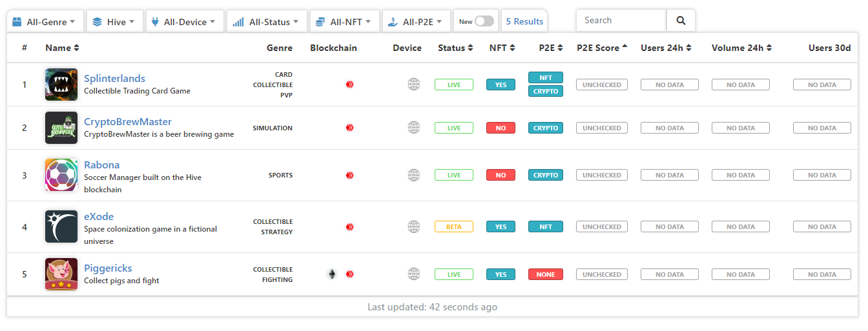
Task: Click the Piggericks pig thumbnail
Action: point(61,274)
